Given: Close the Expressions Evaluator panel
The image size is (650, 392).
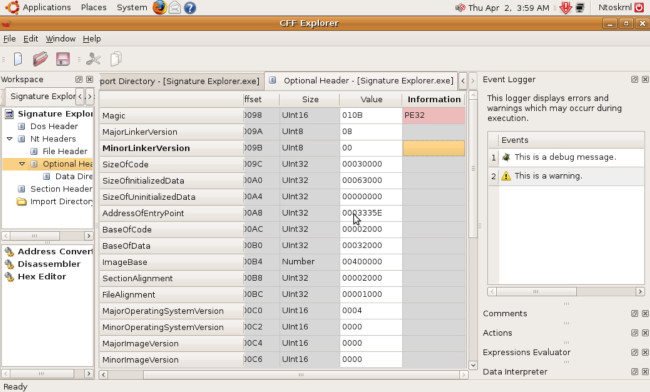Looking at the screenshot, I should tap(645, 352).
